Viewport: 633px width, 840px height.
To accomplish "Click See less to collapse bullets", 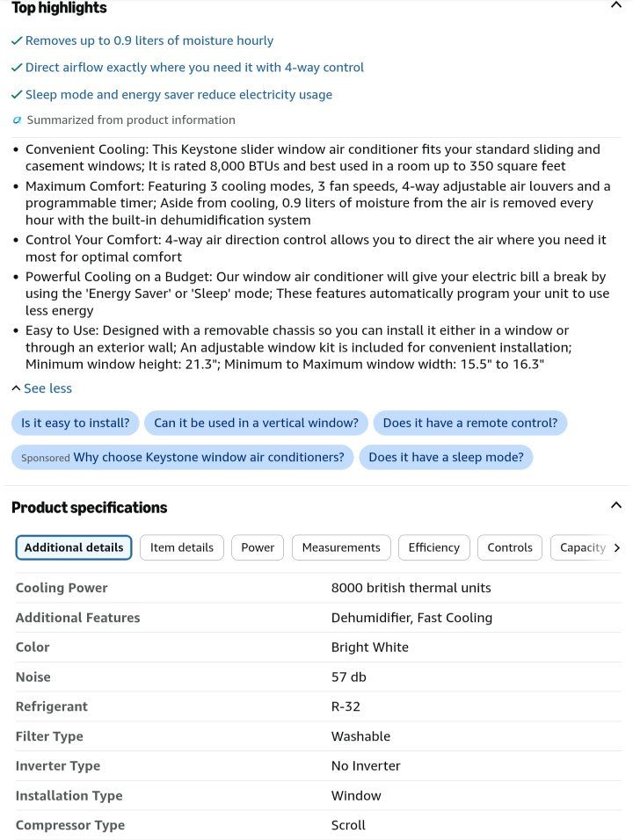I will point(47,388).
